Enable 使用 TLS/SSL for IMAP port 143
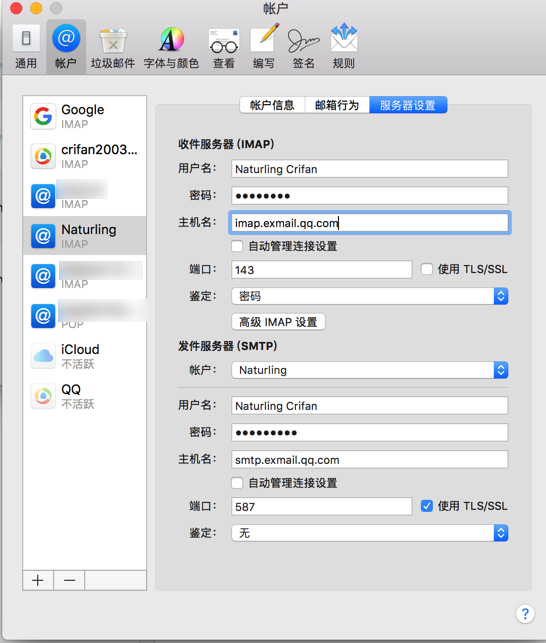 click(x=427, y=269)
